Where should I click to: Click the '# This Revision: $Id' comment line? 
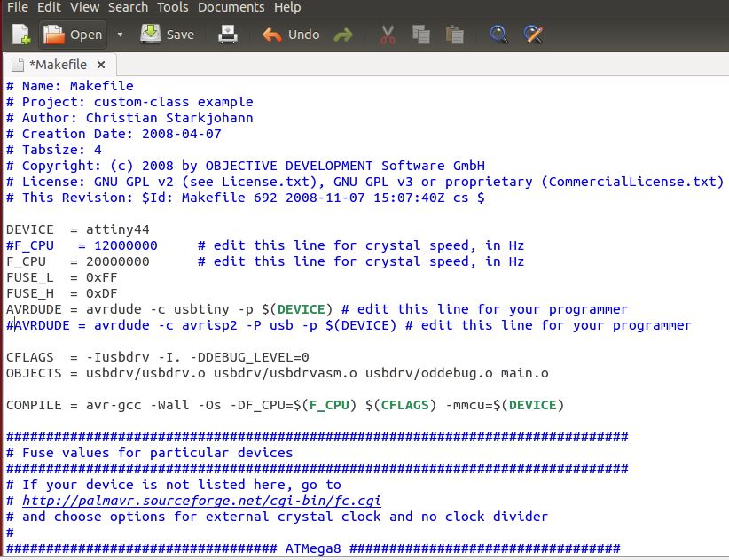pos(246,198)
